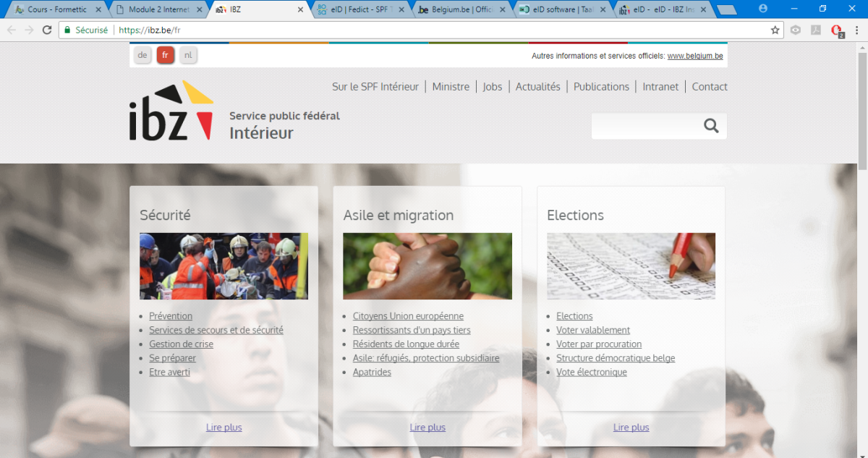
Task: Click the site search input field
Action: [645, 127]
